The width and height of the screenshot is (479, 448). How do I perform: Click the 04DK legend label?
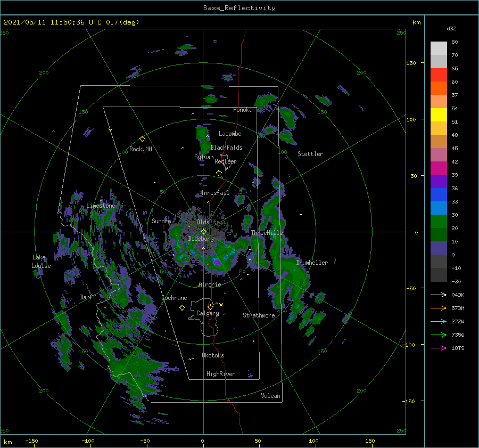pyautogui.click(x=458, y=295)
